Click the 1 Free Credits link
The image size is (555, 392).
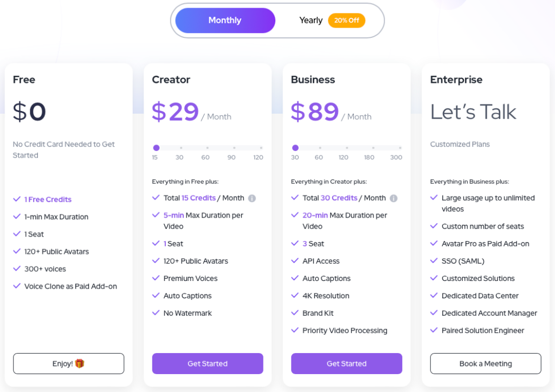point(48,199)
